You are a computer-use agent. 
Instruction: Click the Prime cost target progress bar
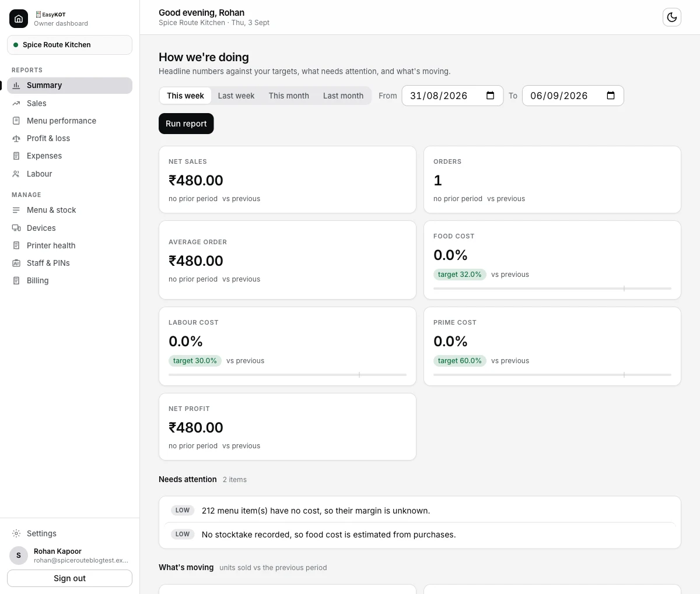click(x=552, y=375)
